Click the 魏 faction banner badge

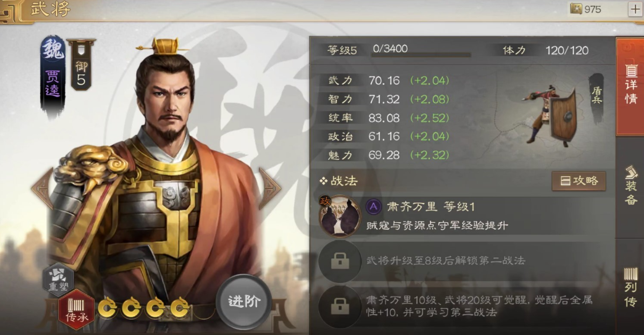click(53, 78)
